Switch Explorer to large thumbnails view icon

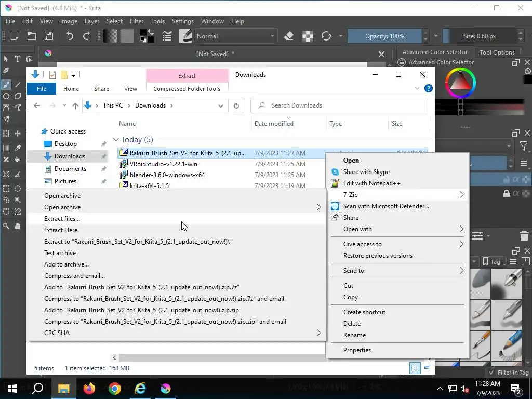[x=427, y=368]
